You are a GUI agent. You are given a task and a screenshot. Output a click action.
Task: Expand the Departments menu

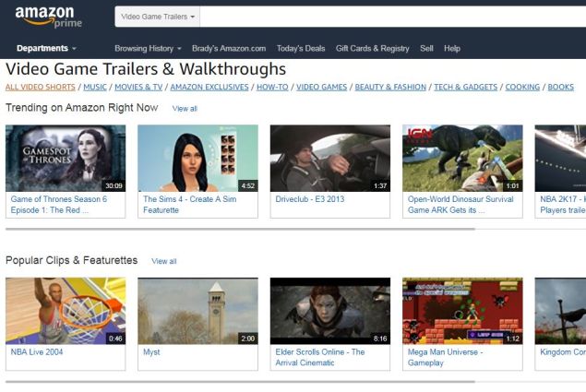tap(46, 48)
